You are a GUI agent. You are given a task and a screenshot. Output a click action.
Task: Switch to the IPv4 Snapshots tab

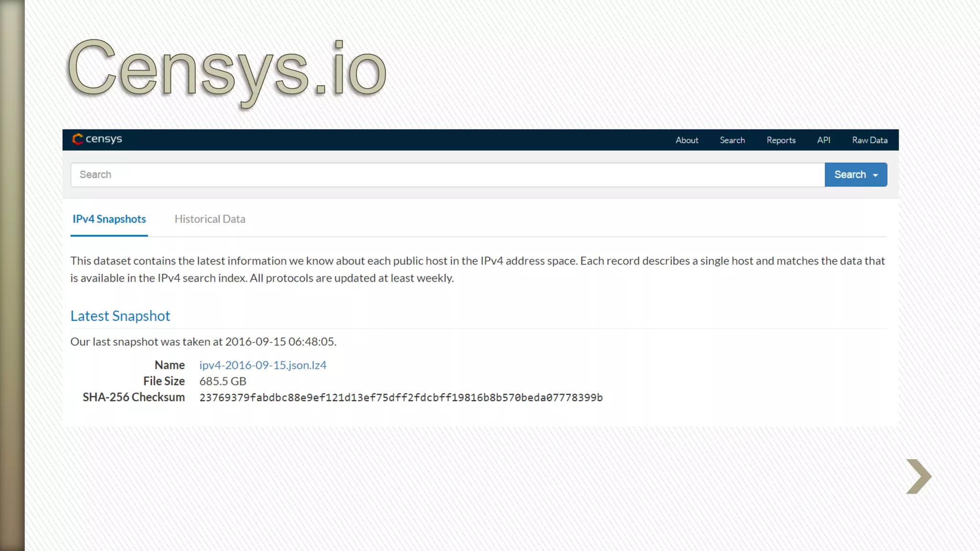point(109,219)
